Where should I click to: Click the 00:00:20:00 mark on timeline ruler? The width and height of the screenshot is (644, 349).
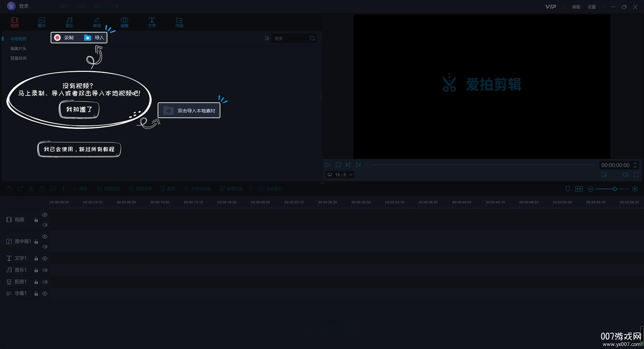(x=260, y=202)
